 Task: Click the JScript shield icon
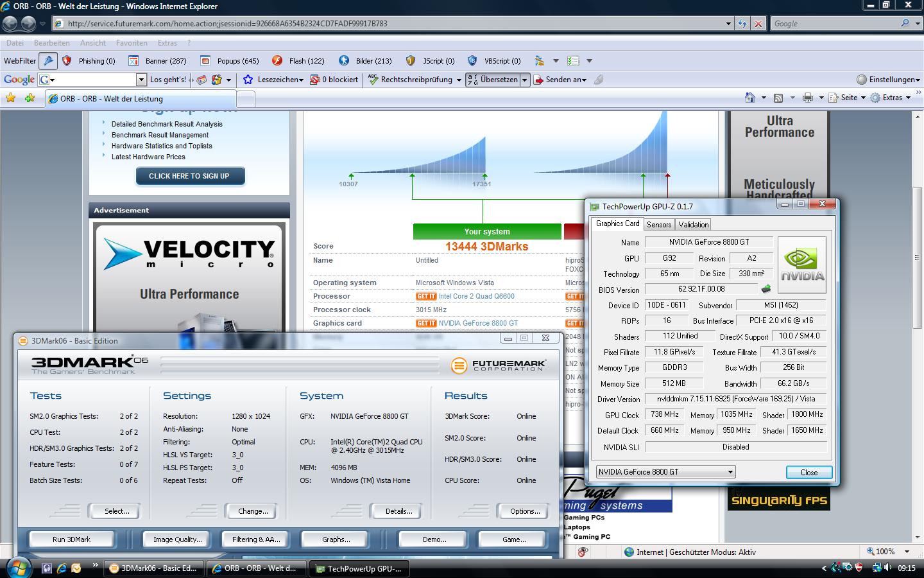pyautogui.click(x=411, y=61)
